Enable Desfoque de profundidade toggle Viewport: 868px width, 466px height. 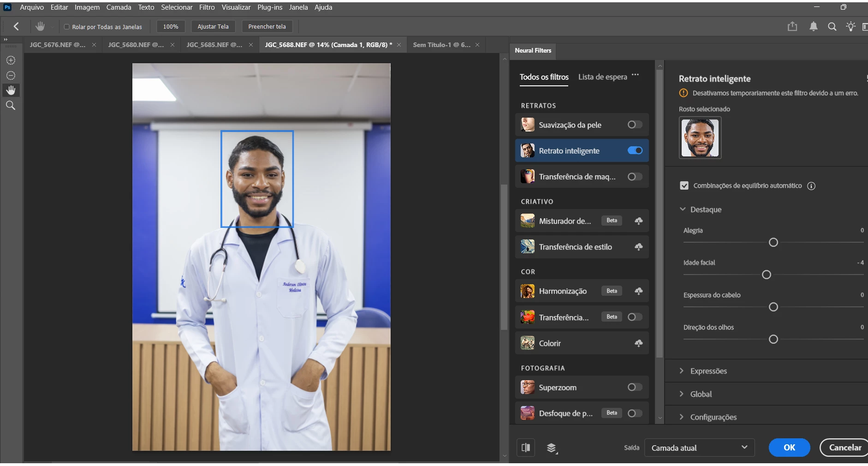pyautogui.click(x=635, y=413)
